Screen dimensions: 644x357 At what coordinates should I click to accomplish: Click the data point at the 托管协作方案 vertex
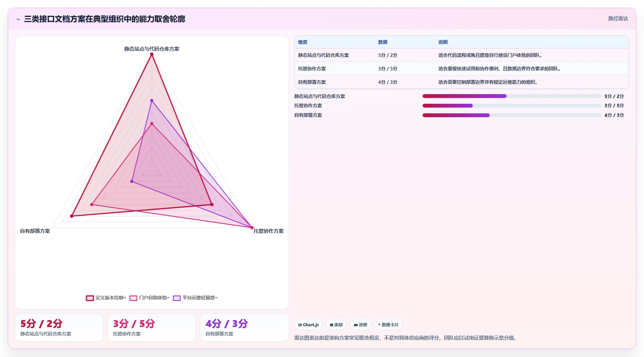[252, 228]
